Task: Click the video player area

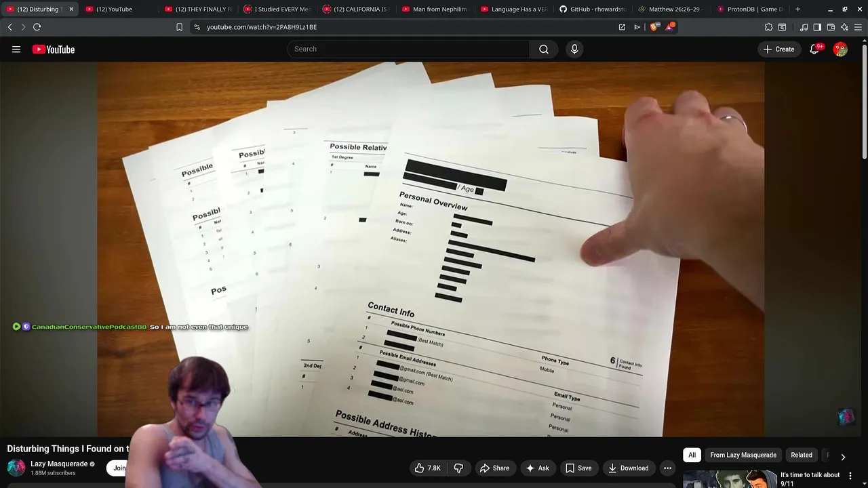Action: click(431, 249)
